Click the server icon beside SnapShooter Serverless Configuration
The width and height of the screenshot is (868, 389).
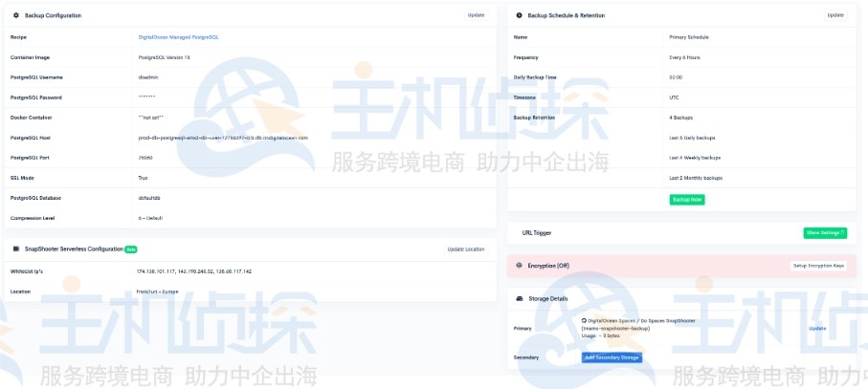coord(16,249)
